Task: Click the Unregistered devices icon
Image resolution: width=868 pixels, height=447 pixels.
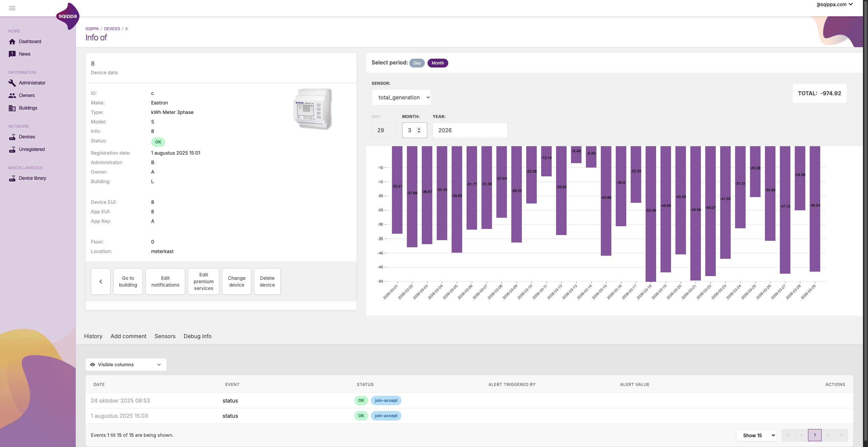Action: tap(12, 150)
